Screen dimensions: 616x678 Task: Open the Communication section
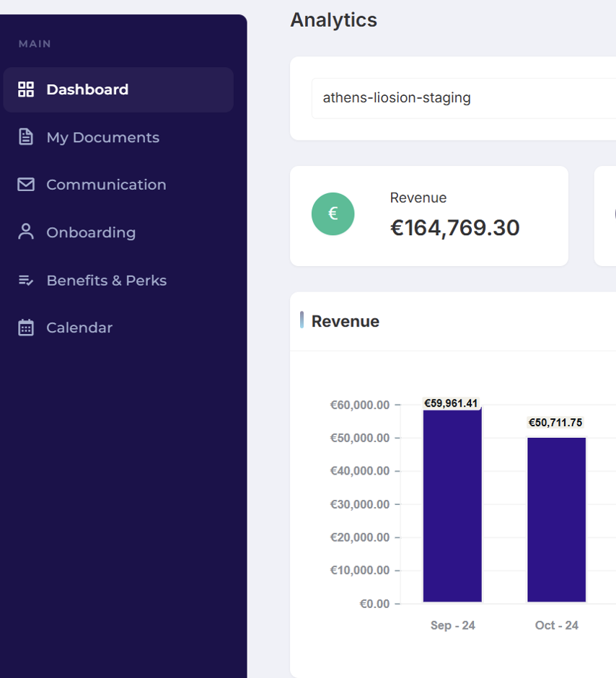pos(118,185)
